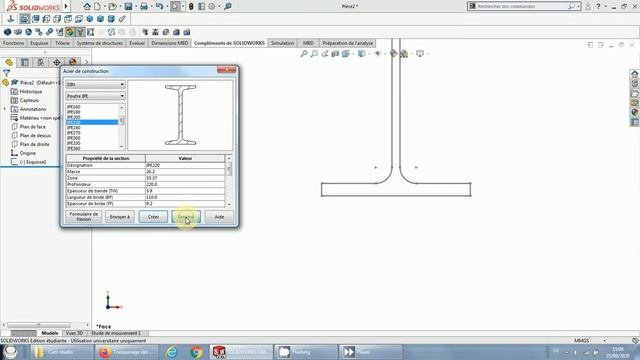Click the Créer button
The width and height of the screenshot is (640, 360).
tap(153, 217)
